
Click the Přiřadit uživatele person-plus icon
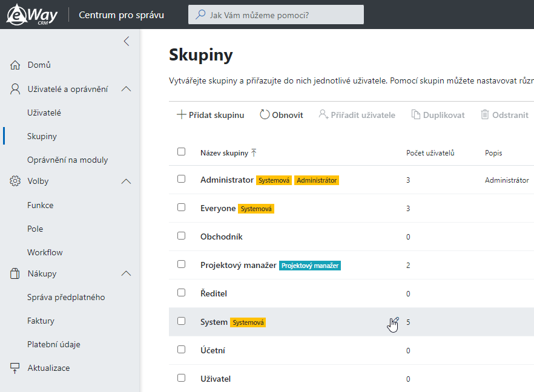point(323,114)
